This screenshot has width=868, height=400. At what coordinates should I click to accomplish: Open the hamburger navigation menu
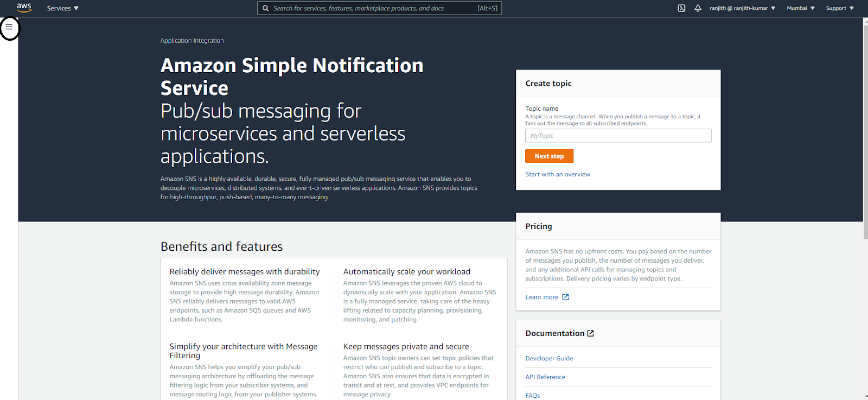[9, 27]
